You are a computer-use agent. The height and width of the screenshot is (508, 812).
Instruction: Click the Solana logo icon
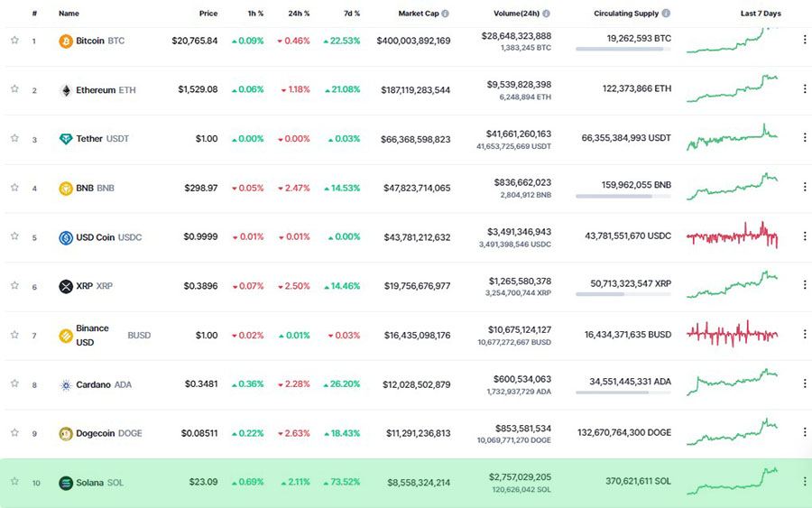(x=66, y=483)
